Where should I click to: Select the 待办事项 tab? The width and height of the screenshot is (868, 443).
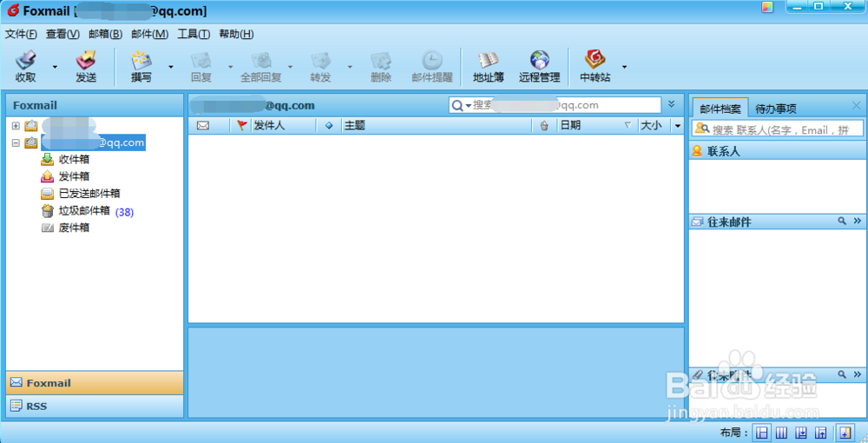(775, 109)
